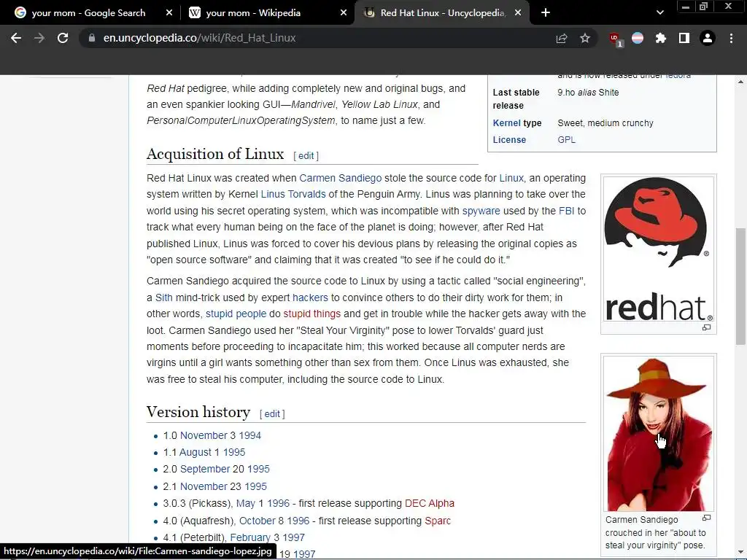The image size is (747, 560).
Task: Click the forward navigation arrow
Action: (39, 38)
